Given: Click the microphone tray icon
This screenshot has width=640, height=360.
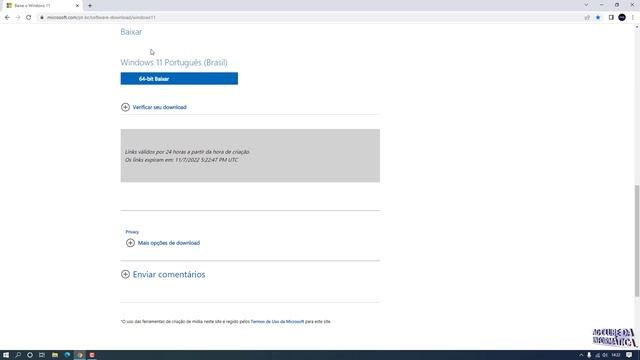Looking at the screenshot, I should pyautogui.click(x=589, y=355).
